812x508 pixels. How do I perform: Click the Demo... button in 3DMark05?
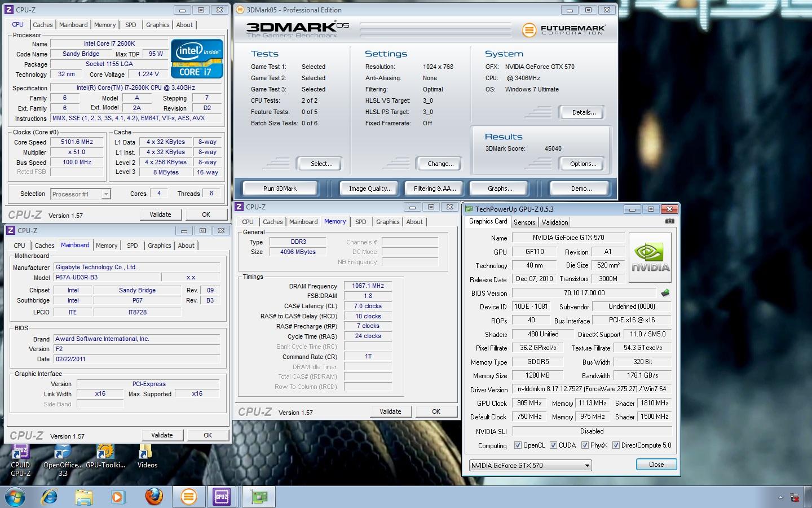coord(581,189)
